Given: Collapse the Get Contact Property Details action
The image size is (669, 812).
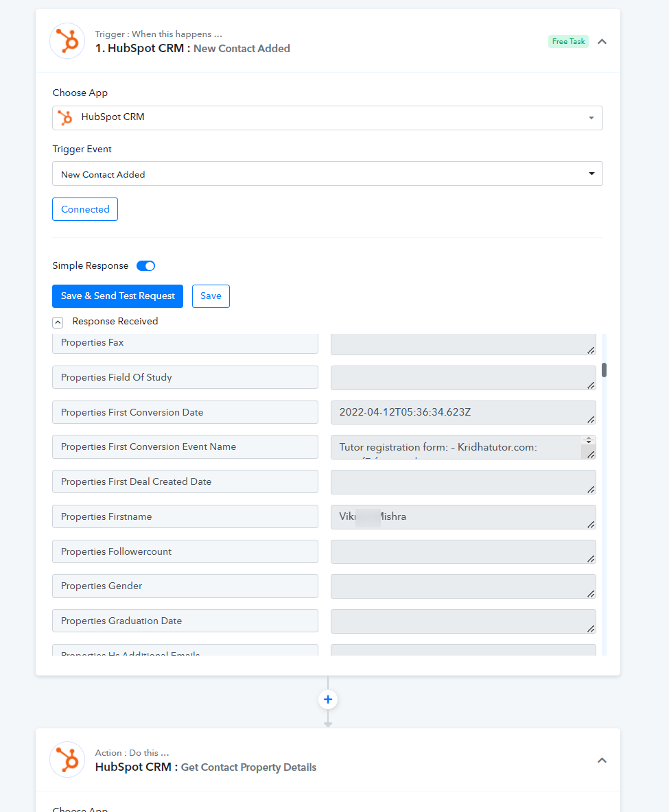Looking at the screenshot, I should [x=602, y=760].
